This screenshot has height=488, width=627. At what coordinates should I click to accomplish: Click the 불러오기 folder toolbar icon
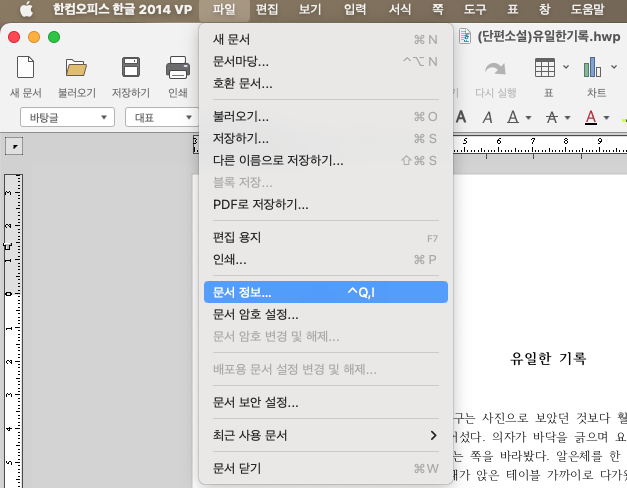76,67
